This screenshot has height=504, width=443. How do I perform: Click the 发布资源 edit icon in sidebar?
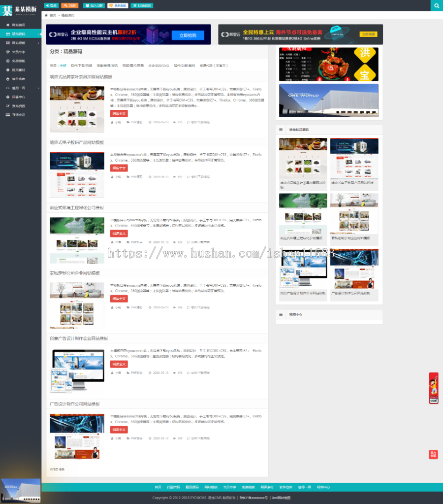click(8, 106)
